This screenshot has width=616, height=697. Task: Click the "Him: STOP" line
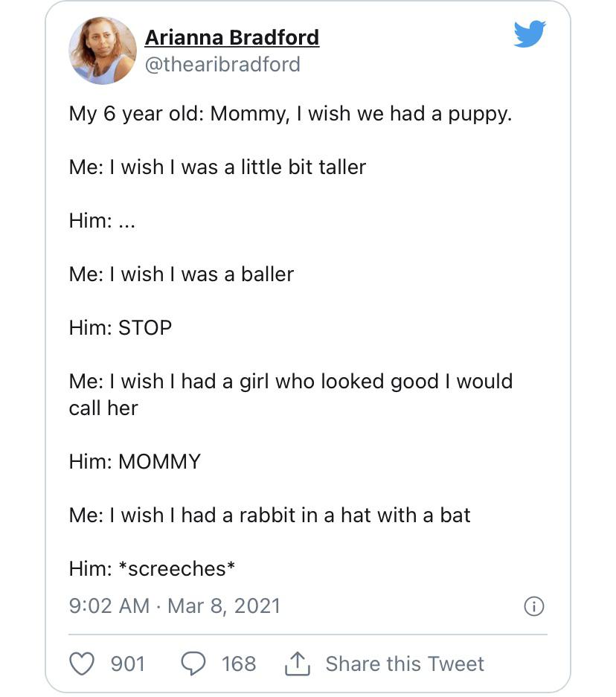point(121,327)
